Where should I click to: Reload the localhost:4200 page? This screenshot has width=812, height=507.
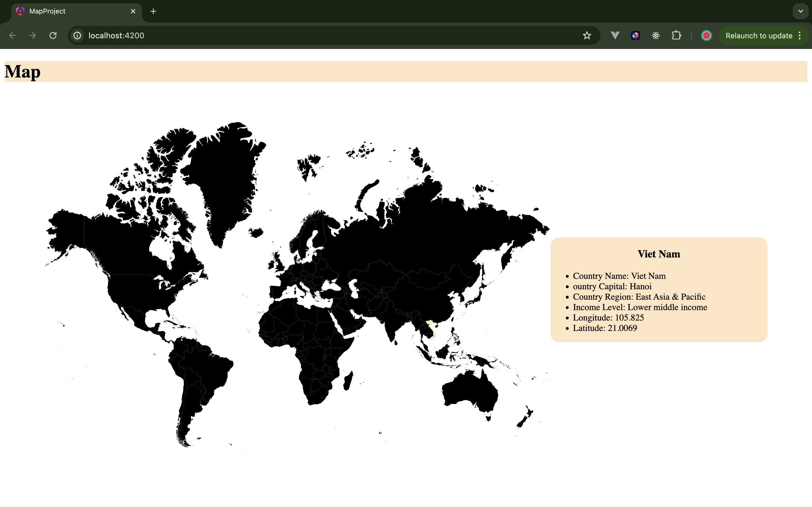(x=53, y=35)
